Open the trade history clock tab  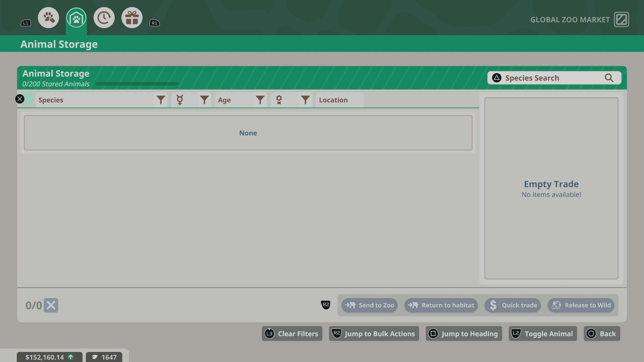[x=104, y=18]
